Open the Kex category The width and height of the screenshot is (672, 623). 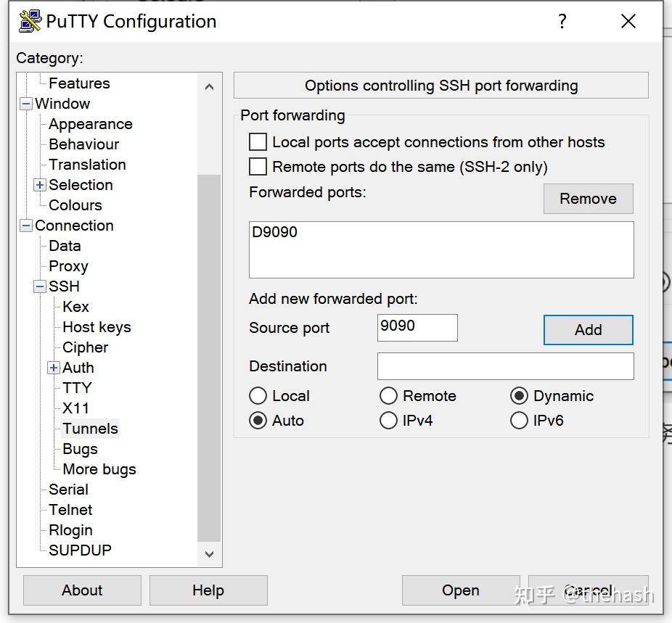(75, 307)
